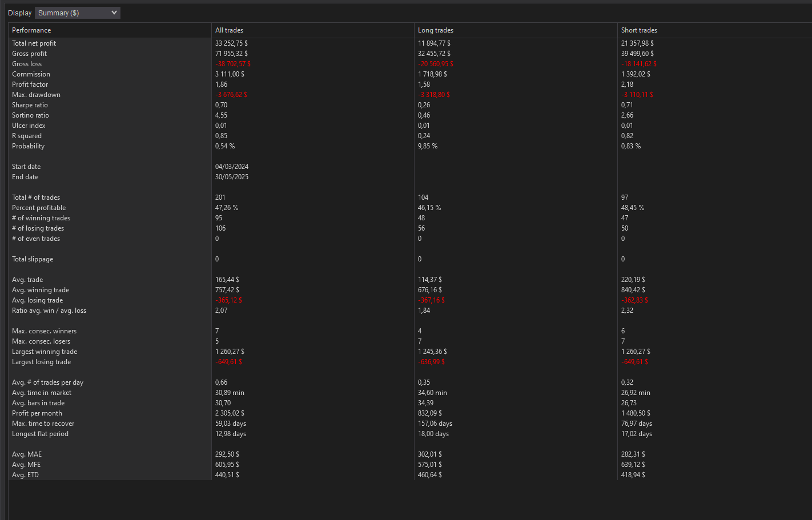Screen dimensions: 812x520
Task: Click avg. winning trade value 757,42 $
Action: point(227,290)
